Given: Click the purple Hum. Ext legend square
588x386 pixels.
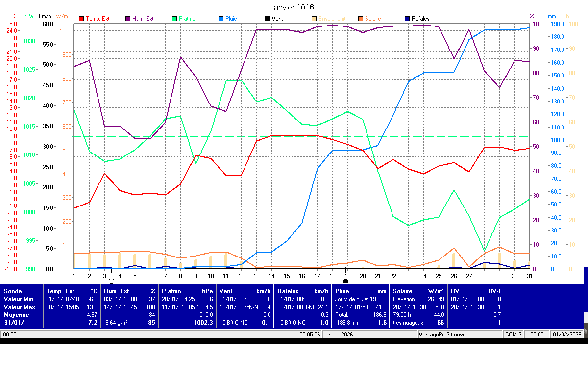Looking at the screenshot, I should [x=128, y=19].
